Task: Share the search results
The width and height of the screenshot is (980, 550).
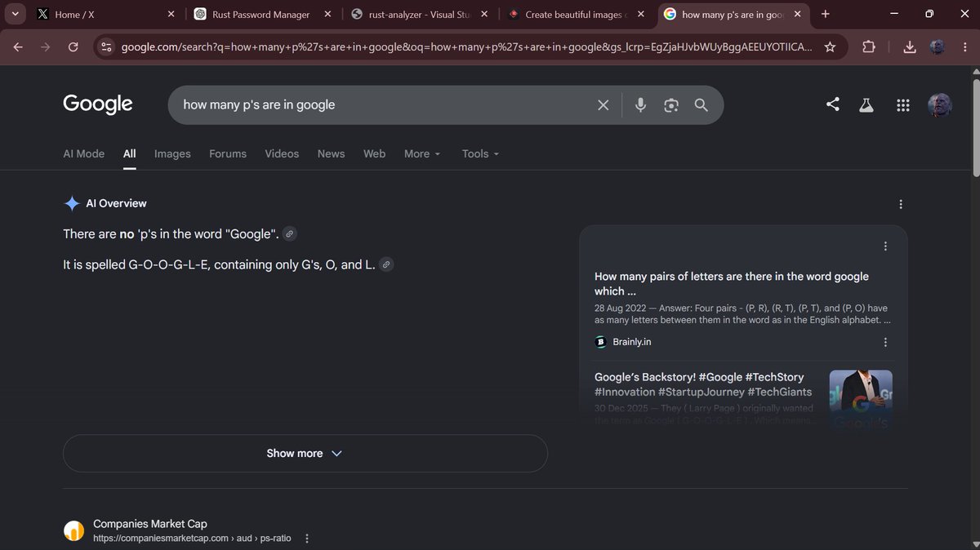Action: 832,104
